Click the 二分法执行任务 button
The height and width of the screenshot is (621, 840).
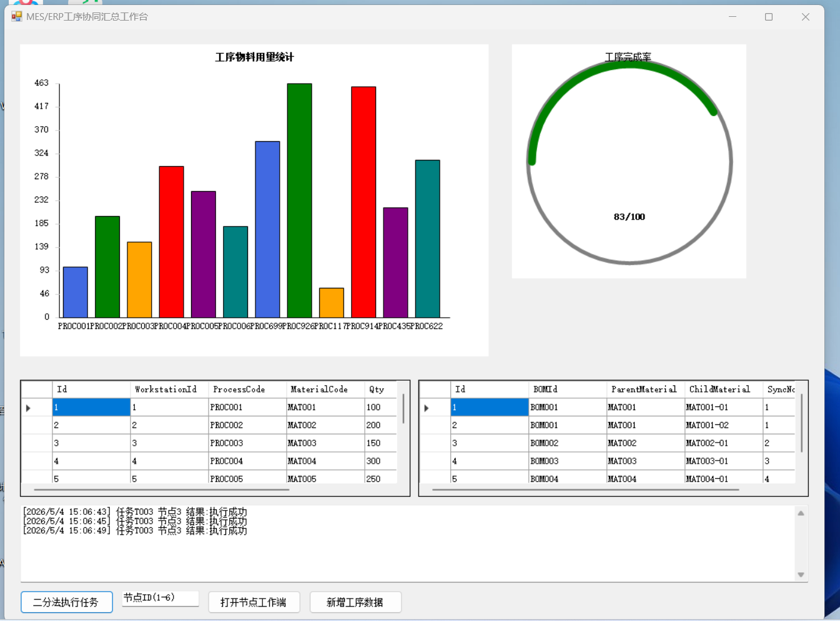pyautogui.click(x=67, y=602)
